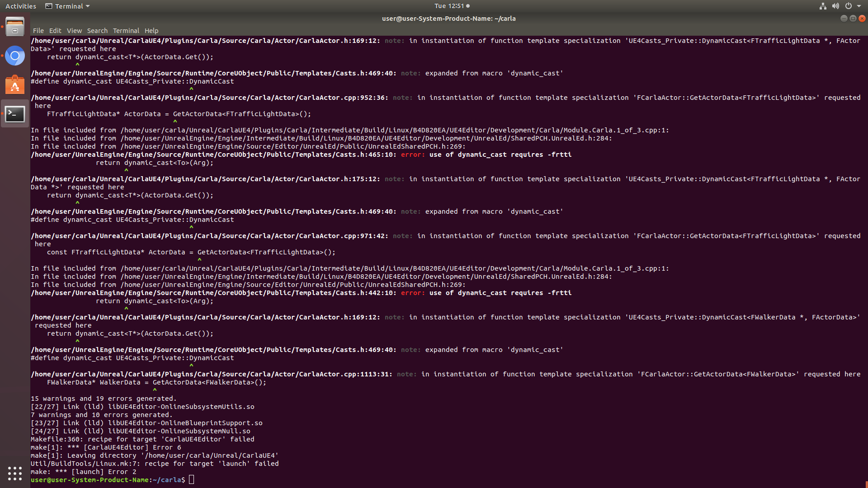Screen dimensions: 868x488
Task: Open the Terminal app menu in top bar
Action: pos(67,6)
